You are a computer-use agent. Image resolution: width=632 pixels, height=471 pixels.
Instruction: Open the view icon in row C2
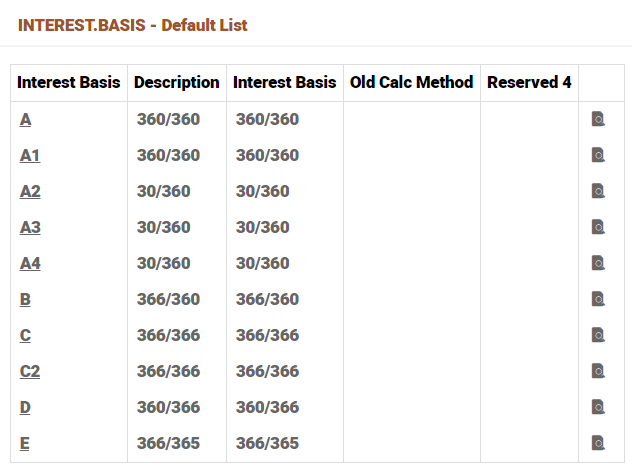pyautogui.click(x=598, y=371)
